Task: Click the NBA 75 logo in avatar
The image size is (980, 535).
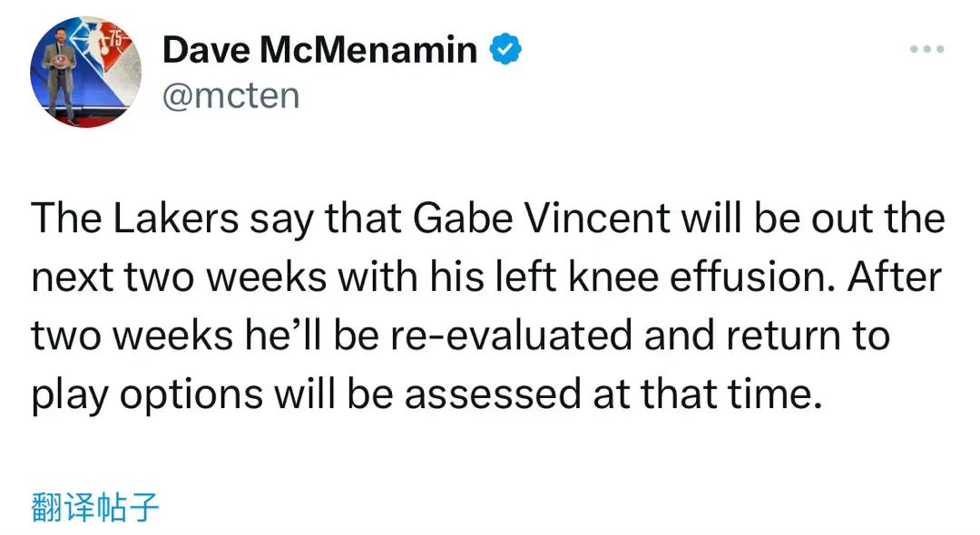Action: coord(111,47)
